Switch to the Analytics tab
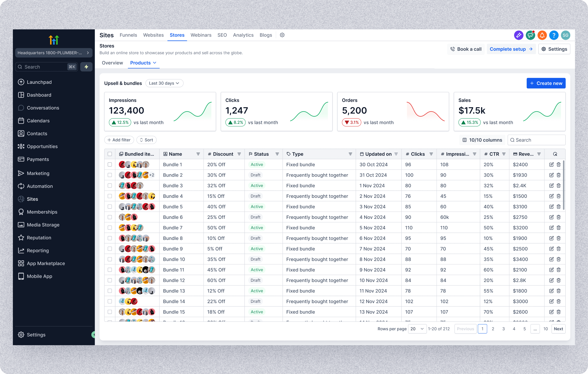 tap(243, 35)
